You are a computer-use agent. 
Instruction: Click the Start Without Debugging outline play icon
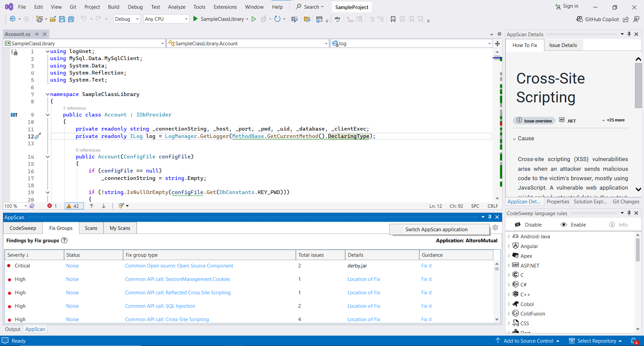(254, 19)
